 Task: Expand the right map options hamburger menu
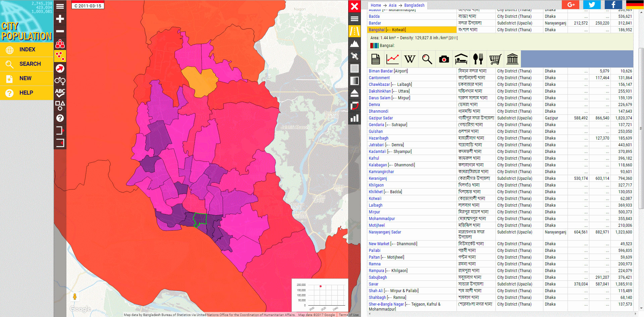pos(355,19)
